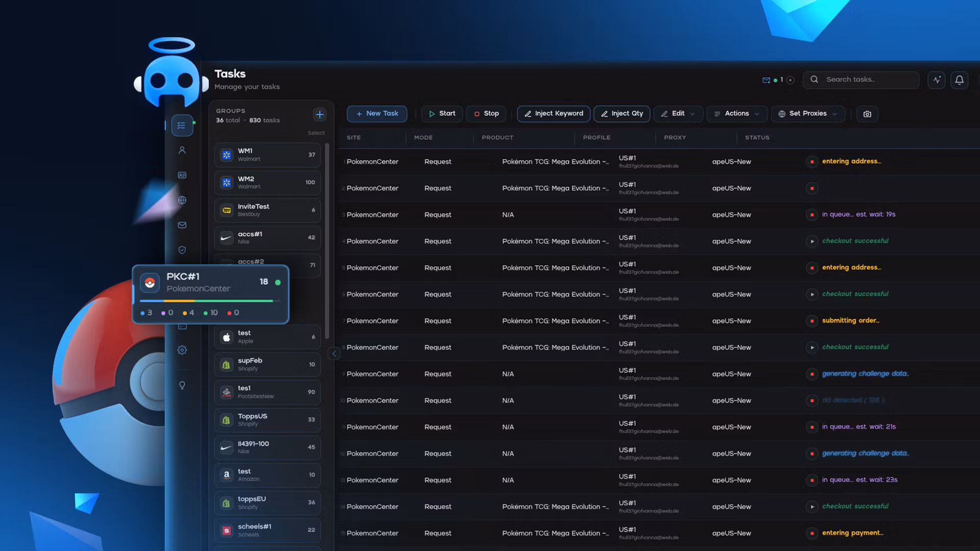
Task: Open the shield icon in sidebar
Action: pyautogui.click(x=182, y=250)
